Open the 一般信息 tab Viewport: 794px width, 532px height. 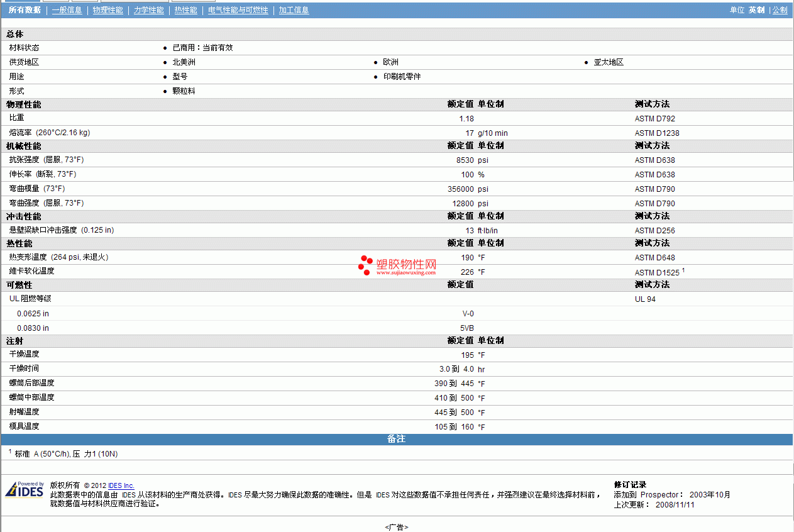[x=67, y=10]
